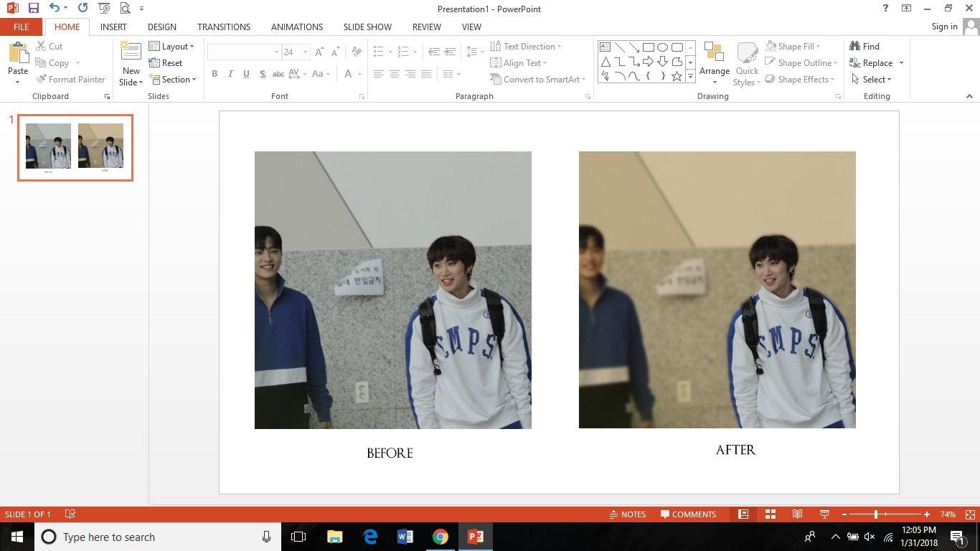Open font name dropdown
The width and height of the screenshot is (980, 551).
point(276,52)
